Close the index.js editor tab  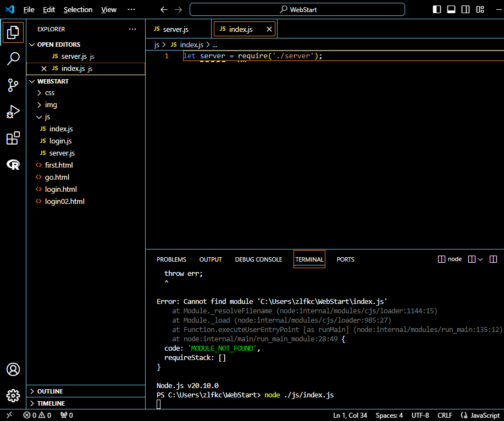[269, 29]
